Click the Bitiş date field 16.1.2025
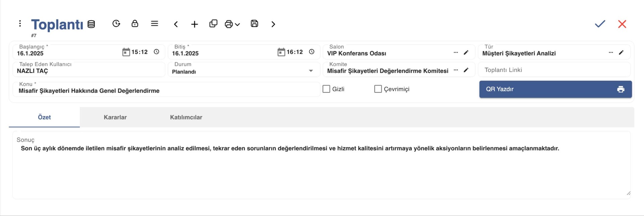The height and width of the screenshot is (216, 644). (185, 54)
